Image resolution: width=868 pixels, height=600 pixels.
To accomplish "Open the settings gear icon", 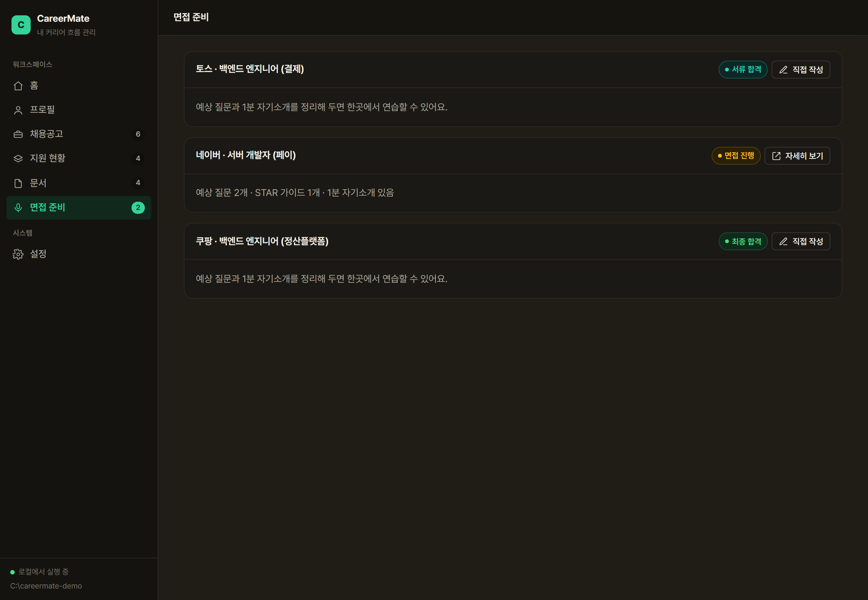I will [18, 254].
